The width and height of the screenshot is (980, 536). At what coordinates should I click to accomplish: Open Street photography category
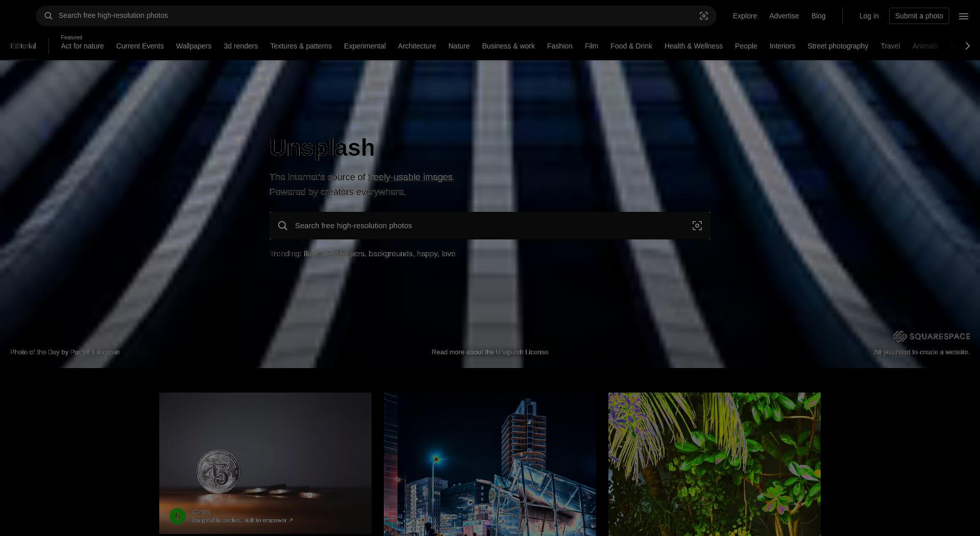point(838,46)
